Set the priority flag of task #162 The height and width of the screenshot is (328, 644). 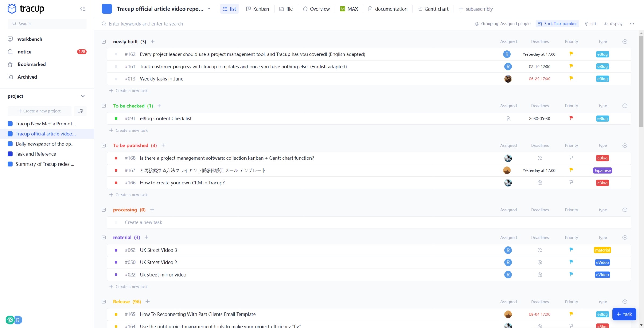571,54
